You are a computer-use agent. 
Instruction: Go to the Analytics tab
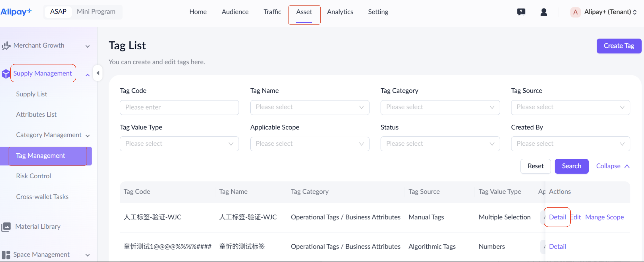(x=340, y=12)
